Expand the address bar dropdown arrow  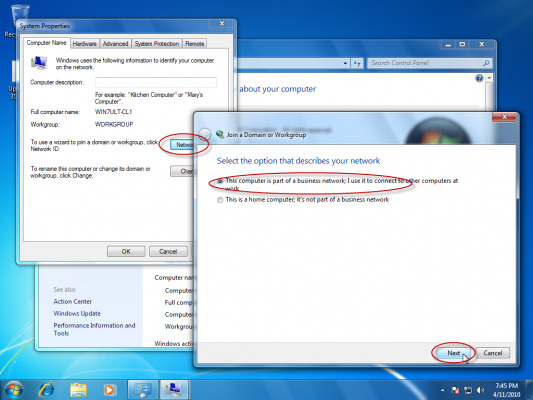click(x=345, y=63)
